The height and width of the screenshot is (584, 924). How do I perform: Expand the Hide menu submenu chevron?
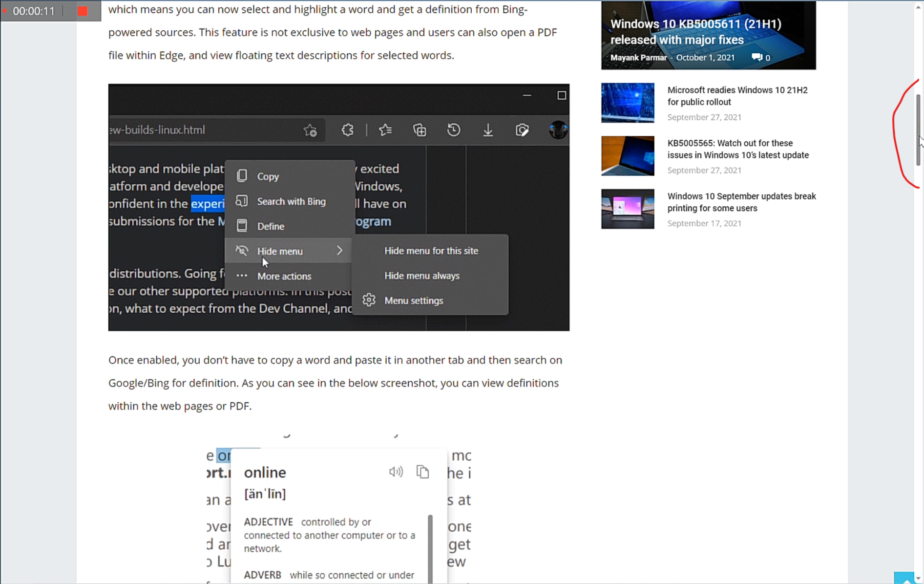coord(340,250)
